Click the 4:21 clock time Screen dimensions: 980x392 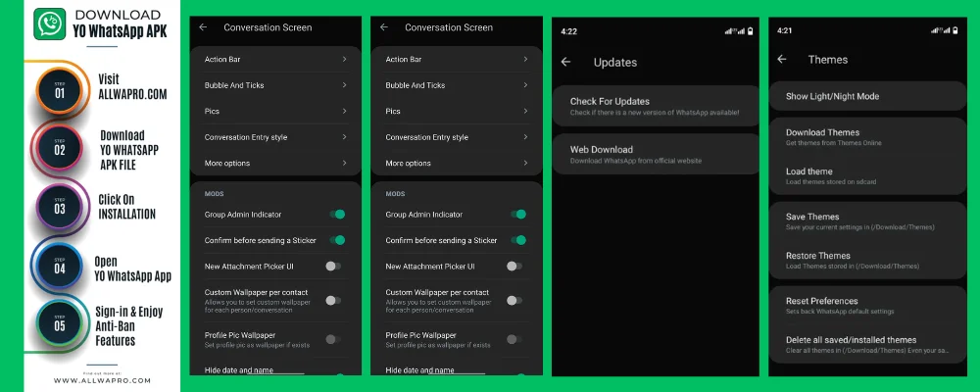coord(785,30)
